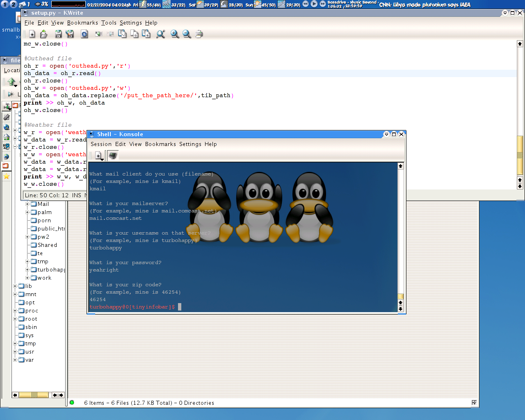Click Konqueror sidebar scroll right arrow
This screenshot has height=420, width=525.
[x=61, y=395]
